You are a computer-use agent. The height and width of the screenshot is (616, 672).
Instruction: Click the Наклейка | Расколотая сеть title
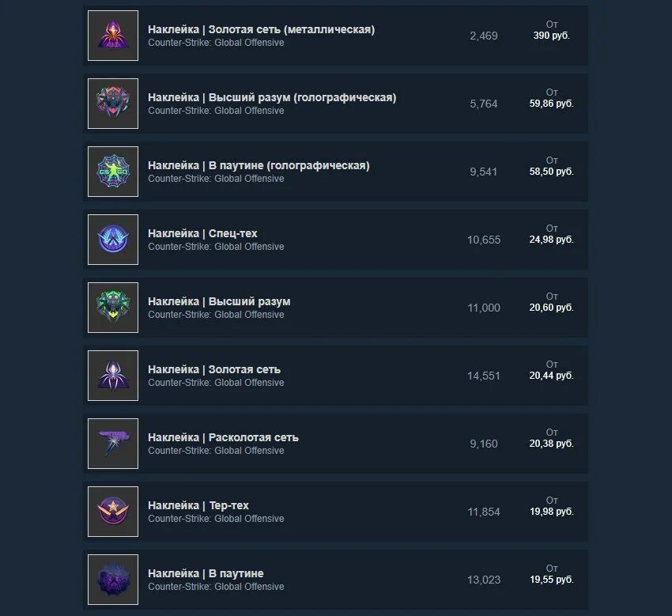click(x=223, y=437)
